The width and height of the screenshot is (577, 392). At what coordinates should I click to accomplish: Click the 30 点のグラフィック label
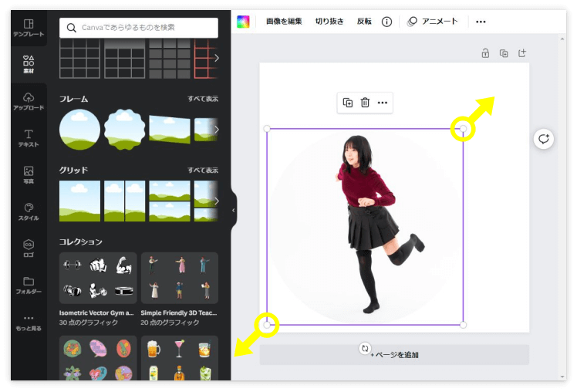(x=88, y=323)
